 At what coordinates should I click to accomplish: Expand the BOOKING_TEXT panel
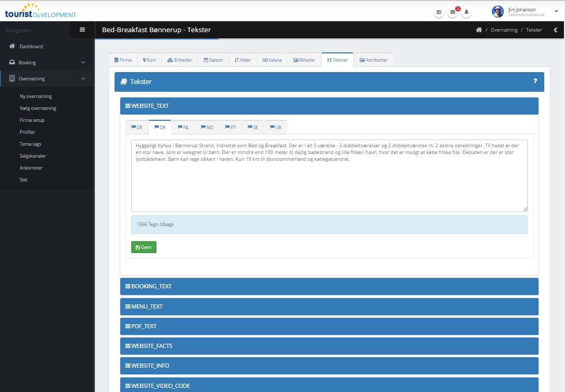[329, 286]
